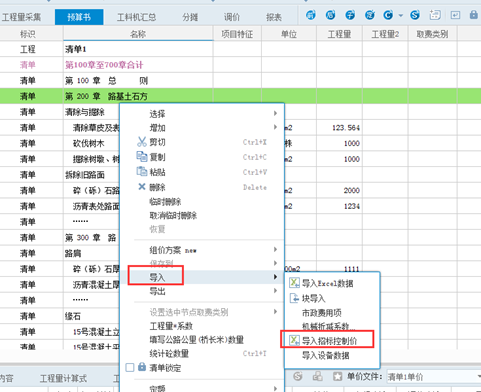Switch to the 分摊 tab
Screen dimensions: 481x392
(190, 17)
